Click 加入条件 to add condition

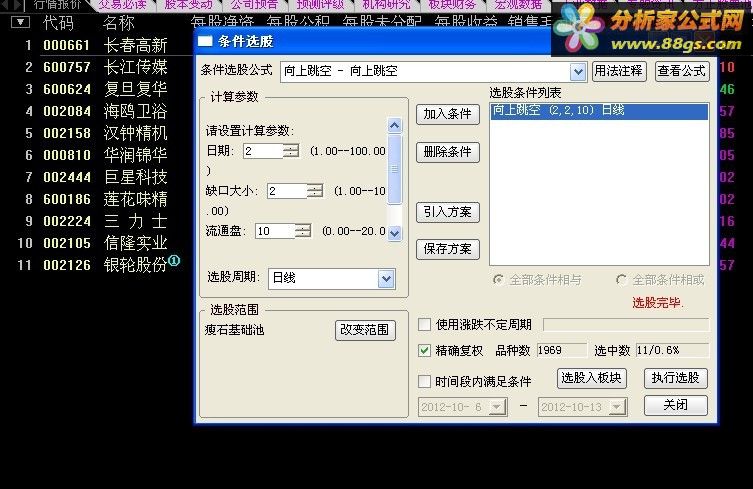(x=448, y=114)
